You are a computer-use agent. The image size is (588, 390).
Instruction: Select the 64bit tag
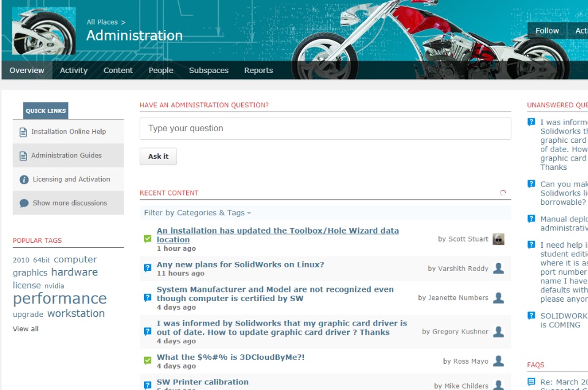[x=41, y=260]
